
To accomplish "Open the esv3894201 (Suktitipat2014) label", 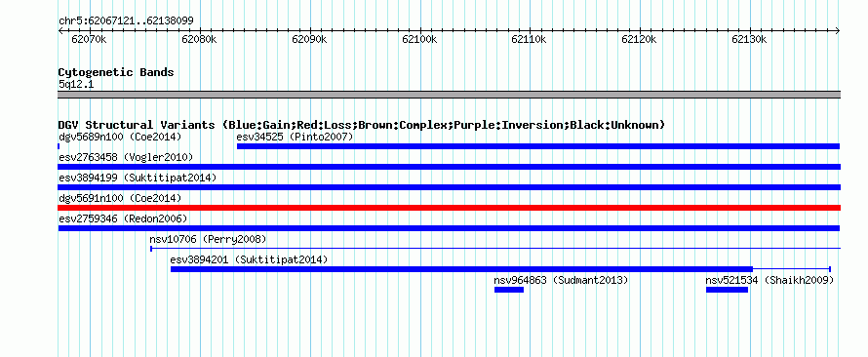I will [x=249, y=259].
